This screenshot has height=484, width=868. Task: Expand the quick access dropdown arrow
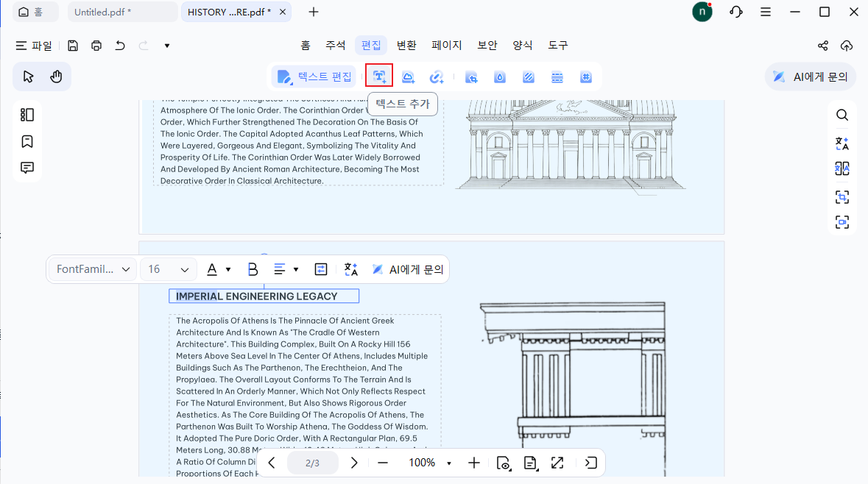[x=166, y=46]
